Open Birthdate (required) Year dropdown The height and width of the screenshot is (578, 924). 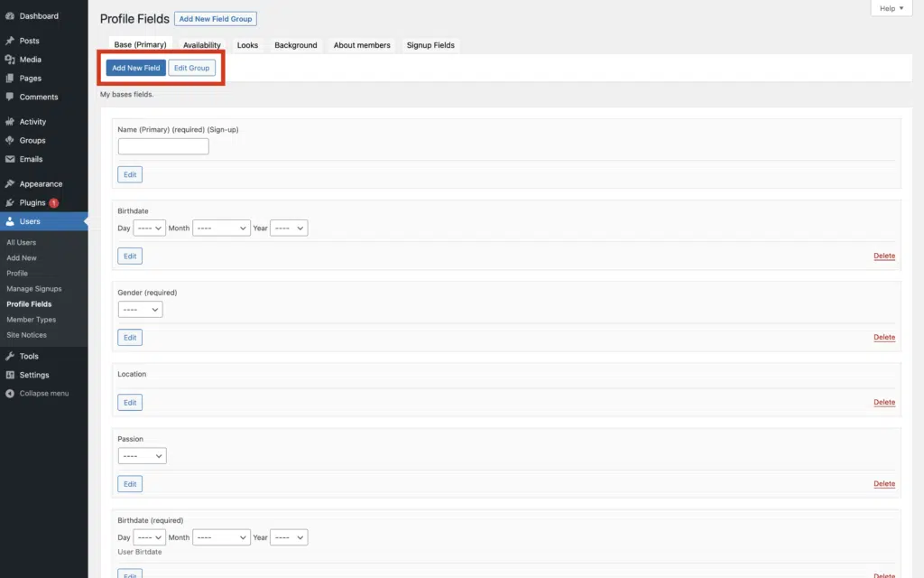[289, 537]
